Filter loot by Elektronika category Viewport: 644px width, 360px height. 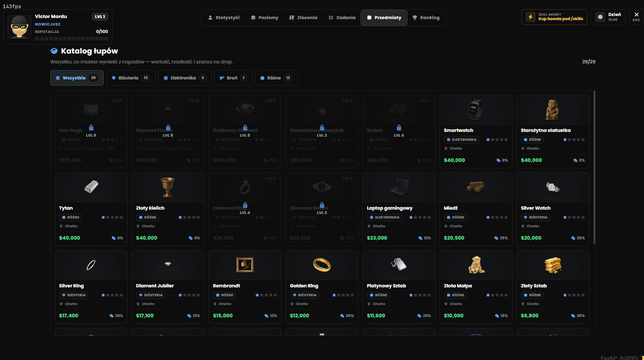pos(185,78)
